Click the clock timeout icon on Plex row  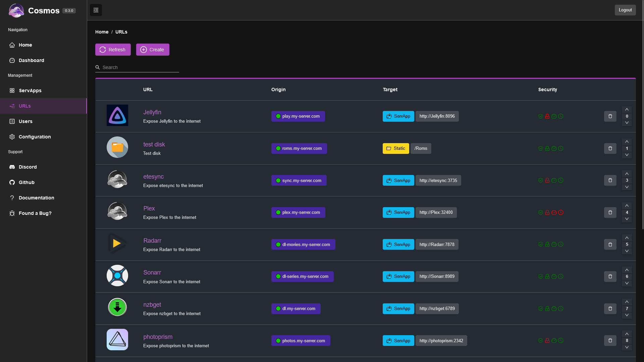tap(560, 213)
